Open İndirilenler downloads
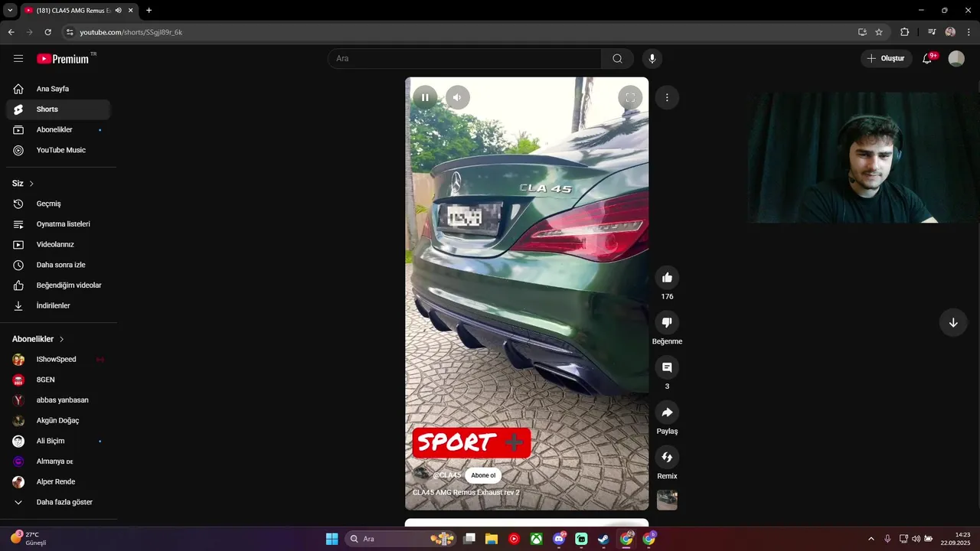The height and width of the screenshot is (551, 980). coord(58,305)
